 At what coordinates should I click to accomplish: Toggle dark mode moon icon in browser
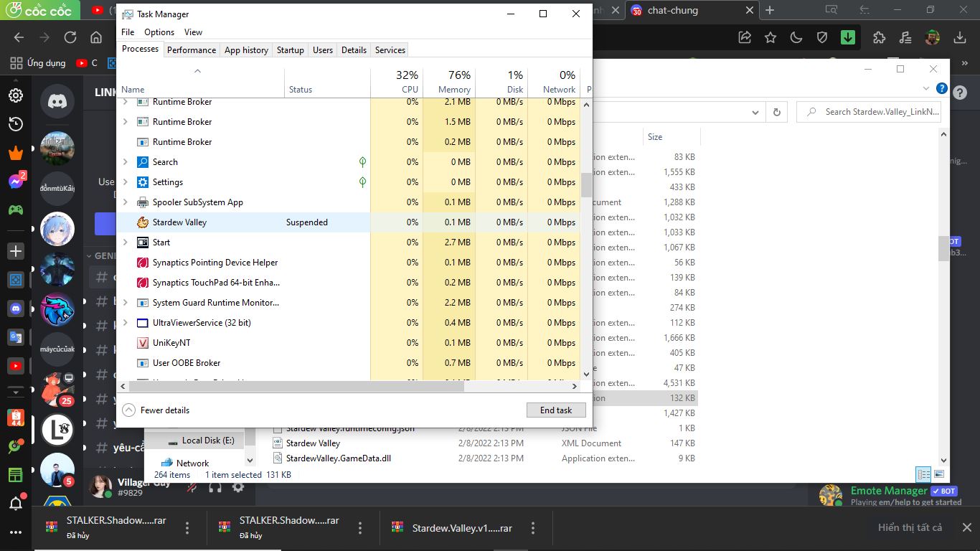796,37
